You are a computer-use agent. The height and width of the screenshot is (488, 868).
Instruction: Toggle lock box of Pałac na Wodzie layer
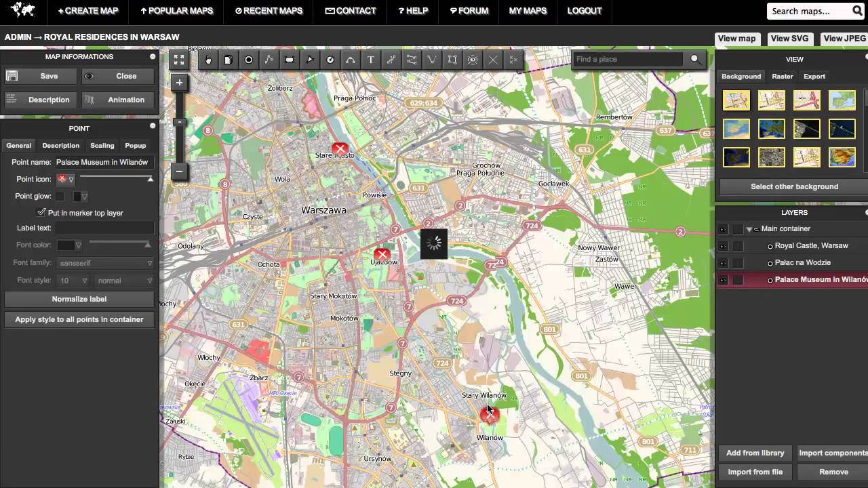point(738,263)
